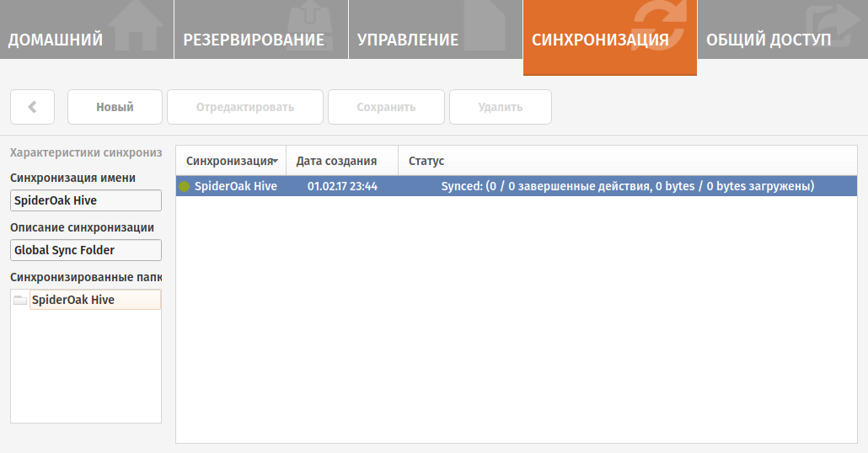Screen dimensions: 868x453
Task: Click the Синхронизация имени label
Action: tap(72, 179)
